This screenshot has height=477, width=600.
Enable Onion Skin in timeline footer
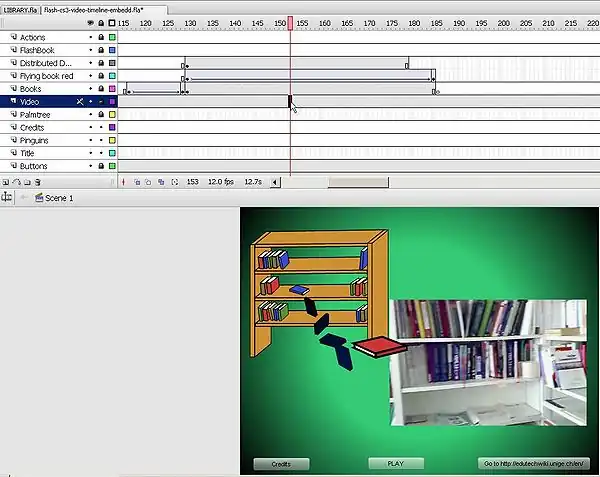click(x=136, y=182)
